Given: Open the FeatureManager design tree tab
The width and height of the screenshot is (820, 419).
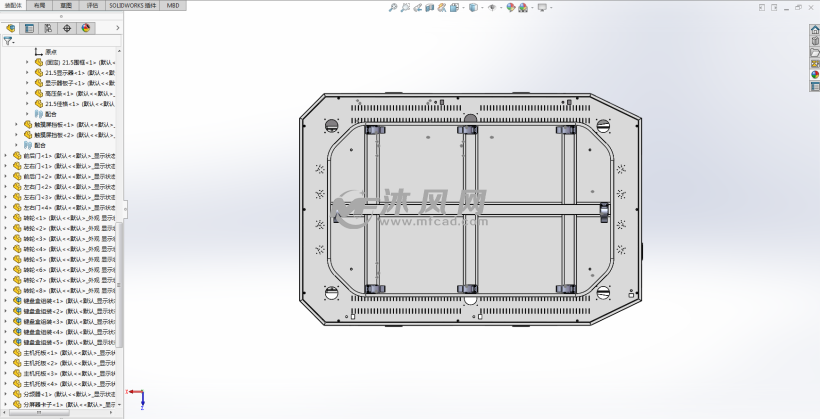Looking at the screenshot, I should coord(10,28).
